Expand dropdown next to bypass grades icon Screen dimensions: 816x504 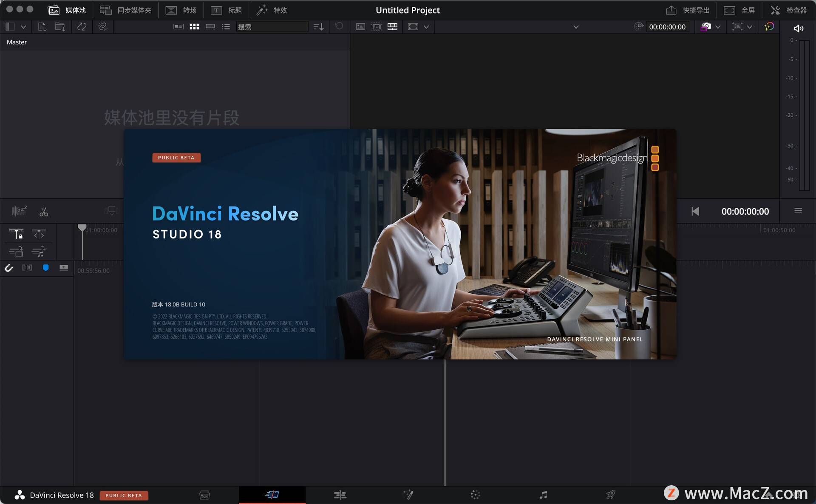pos(718,27)
